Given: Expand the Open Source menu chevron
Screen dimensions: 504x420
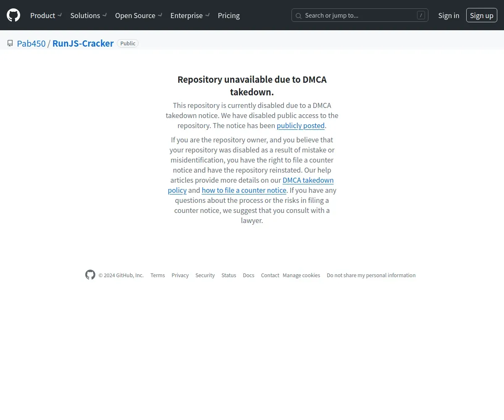Looking at the screenshot, I should pyautogui.click(x=160, y=15).
